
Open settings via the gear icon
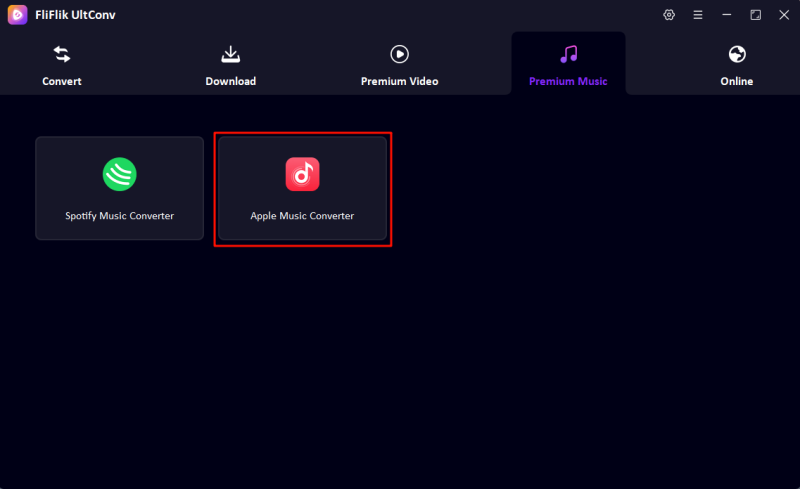[669, 15]
